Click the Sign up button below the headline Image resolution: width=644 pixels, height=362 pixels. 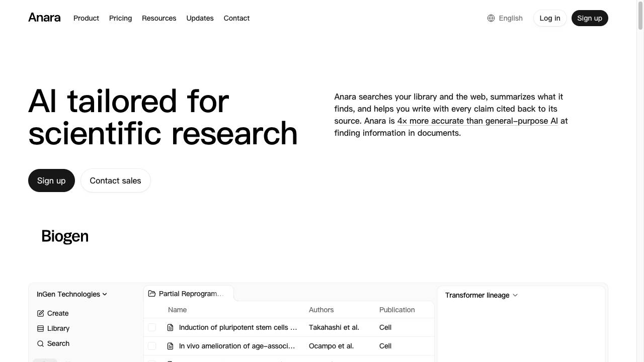(x=51, y=180)
